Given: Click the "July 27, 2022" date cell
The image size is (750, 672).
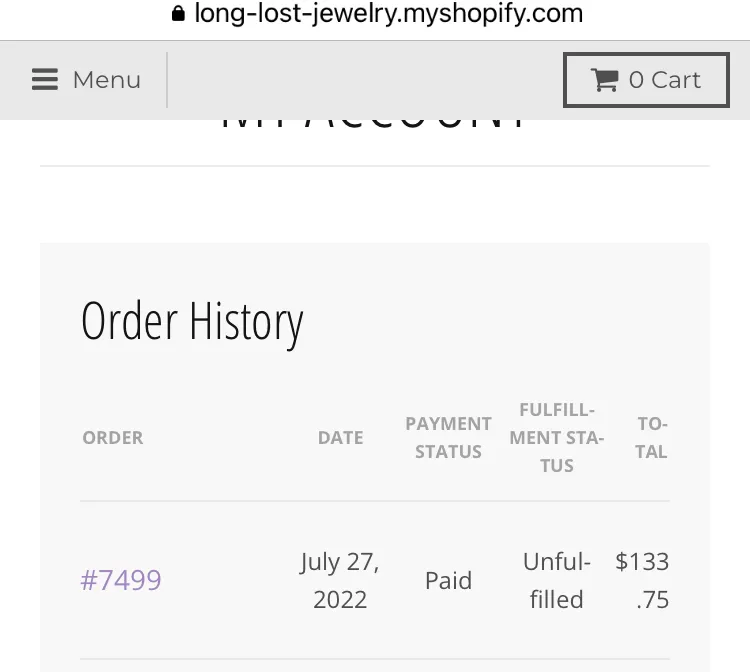Looking at the screenshot, I should 340,580.
